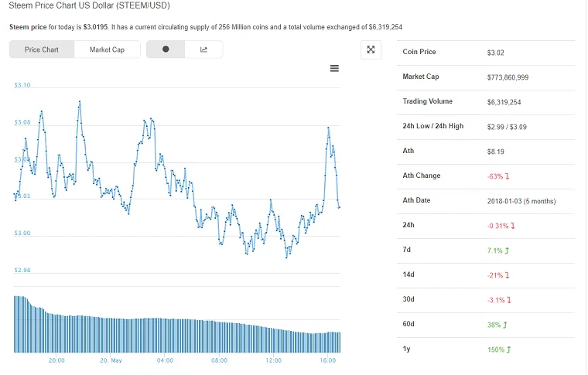Click the Ath Change -63% value
This screenshot has width=588, height=375.
pyautogui.click(x=498, y=176)
